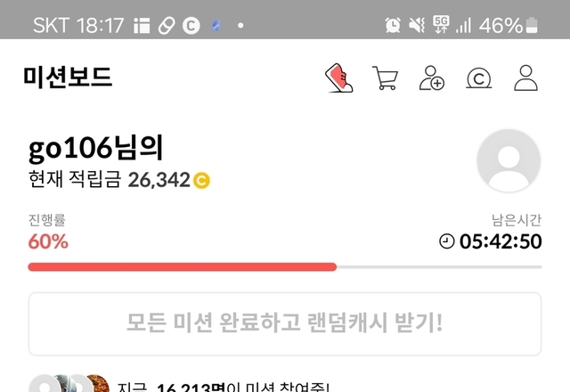This screenshot has width=570, height=392.
Task: Tap the 60% progress rate value
Action: point(48,241)
